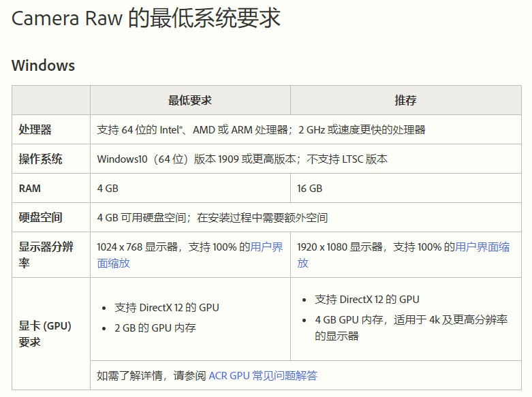Click the Windows section heading
This screenshot has height=397, width=532.
pyautogui.click(x=43, y=65)
